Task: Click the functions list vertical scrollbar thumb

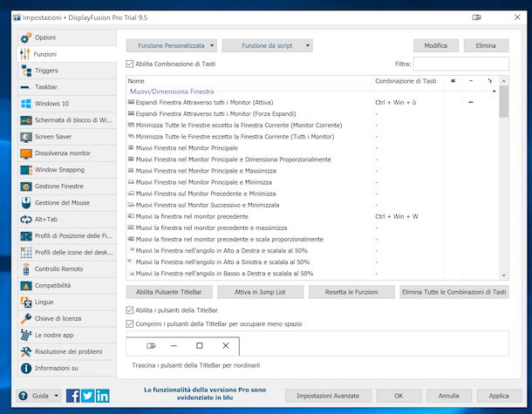Action: click(x=504, y=101)
